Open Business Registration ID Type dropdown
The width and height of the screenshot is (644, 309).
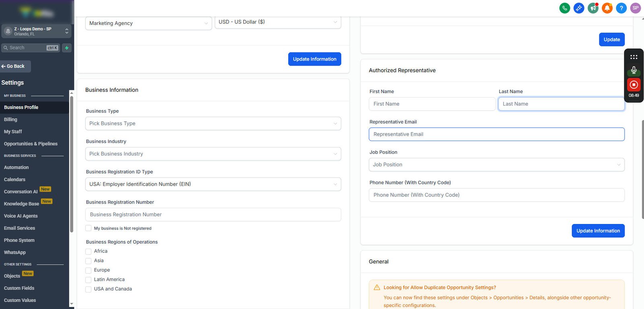click(x=213, y=184)
